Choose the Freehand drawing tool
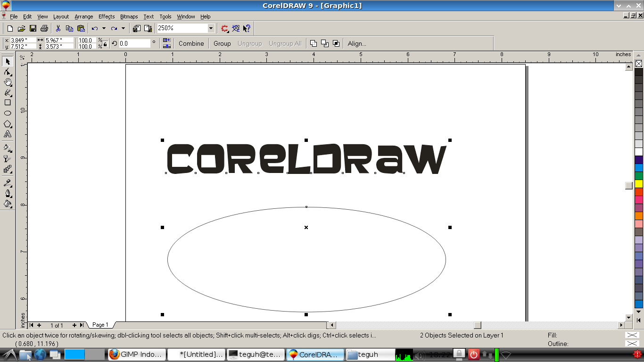Viewport: 644px width, 362px height. 7,92
